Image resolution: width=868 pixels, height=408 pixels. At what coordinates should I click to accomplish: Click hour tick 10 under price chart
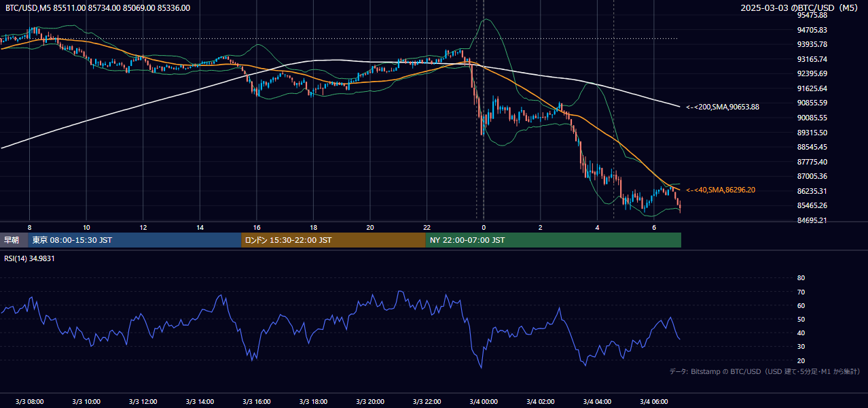86,226
